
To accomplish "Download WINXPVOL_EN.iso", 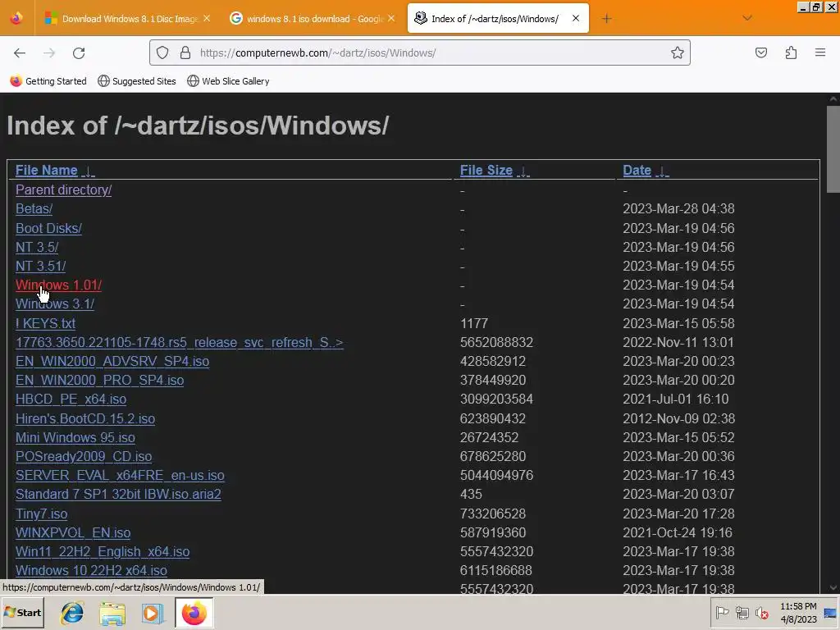I will click(73, 532).
